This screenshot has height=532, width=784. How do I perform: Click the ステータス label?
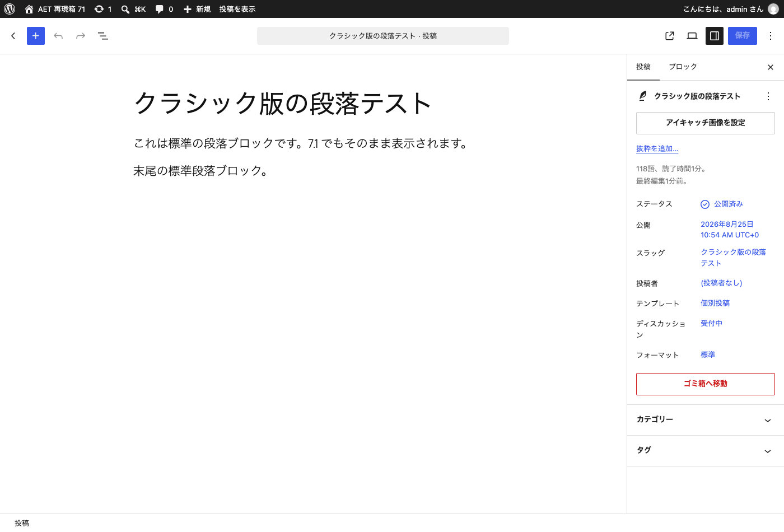(x=654, y=204)
